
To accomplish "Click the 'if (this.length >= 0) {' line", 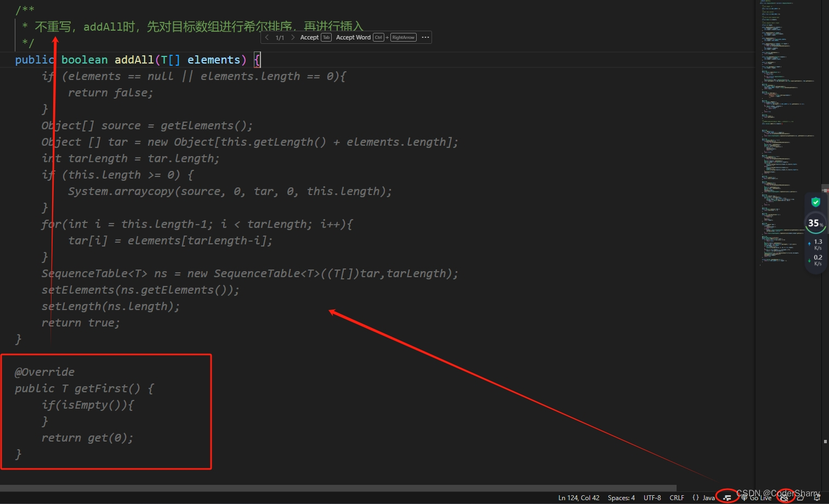I will [117, 175].
